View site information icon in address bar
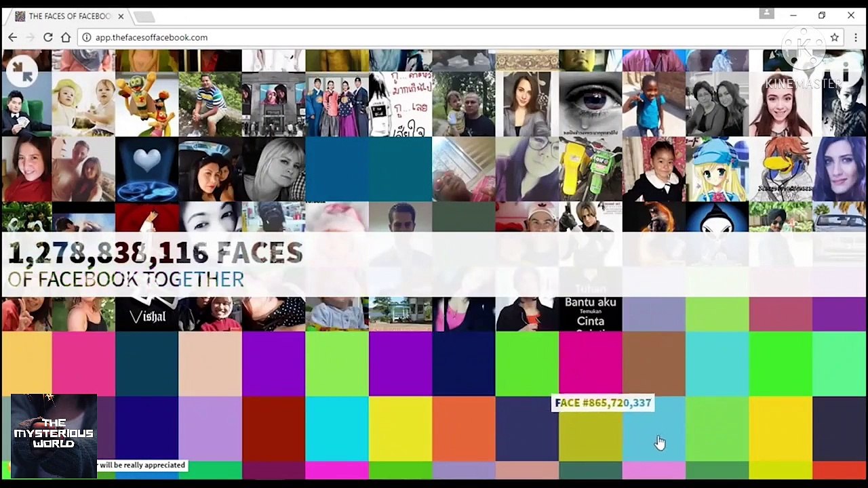The image size is (868, 488). [87, 37]
